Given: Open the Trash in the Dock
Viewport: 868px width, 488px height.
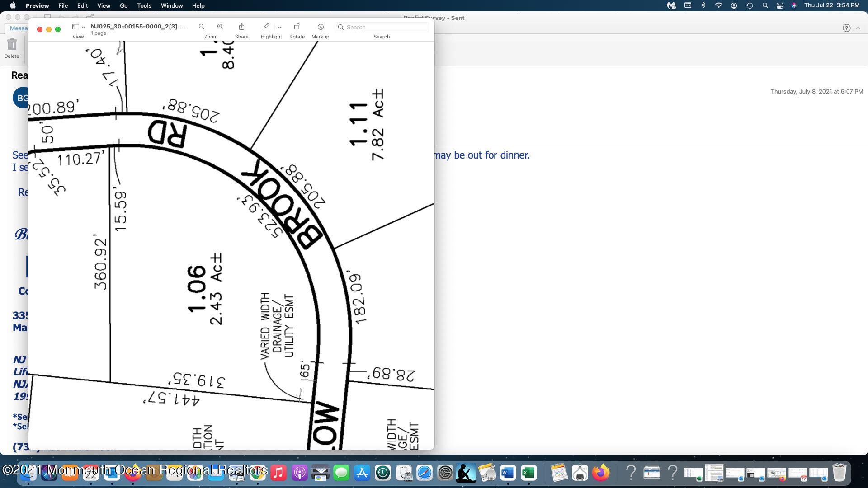Looking at the screenshot, I should (839, 473).
